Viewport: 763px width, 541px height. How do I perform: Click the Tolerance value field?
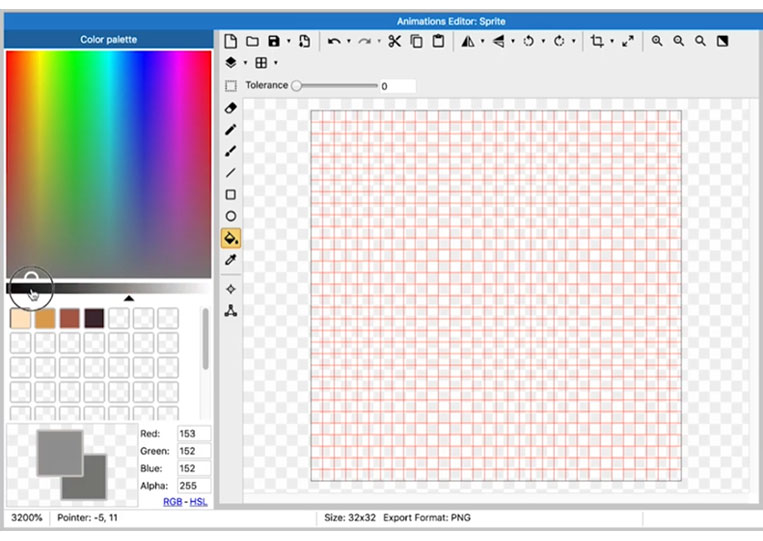(398, 86)
